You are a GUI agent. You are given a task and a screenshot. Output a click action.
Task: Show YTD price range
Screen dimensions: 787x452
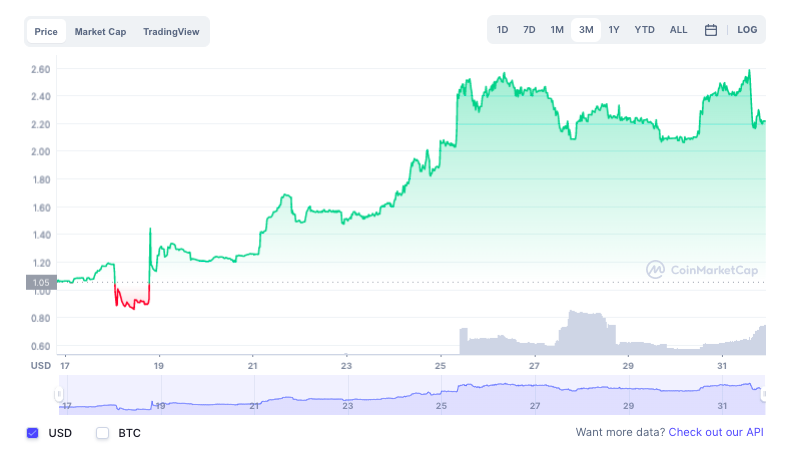click(x=645, y=30)
